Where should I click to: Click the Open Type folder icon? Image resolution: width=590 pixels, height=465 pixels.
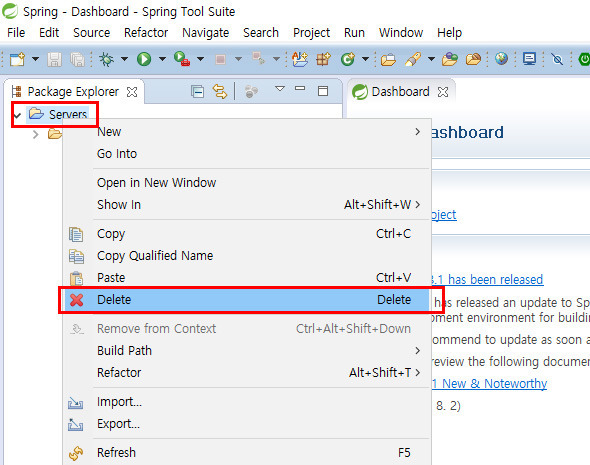pos(388,59)
